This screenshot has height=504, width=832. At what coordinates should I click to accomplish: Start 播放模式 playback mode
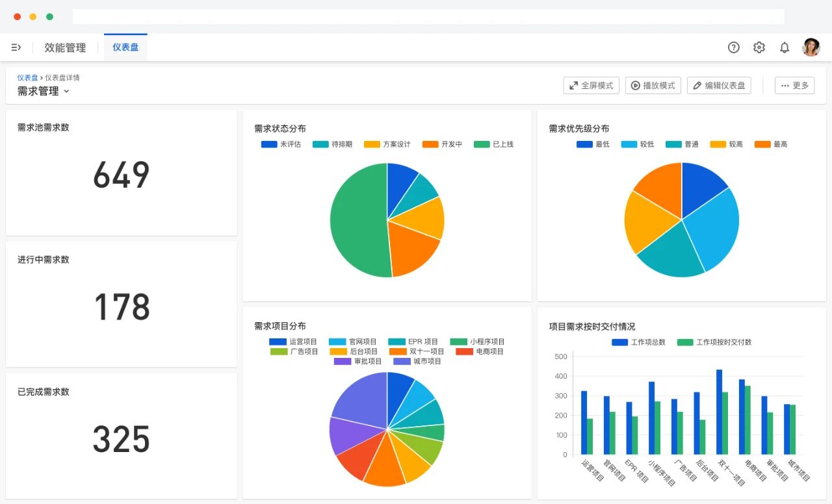point(653,86)
